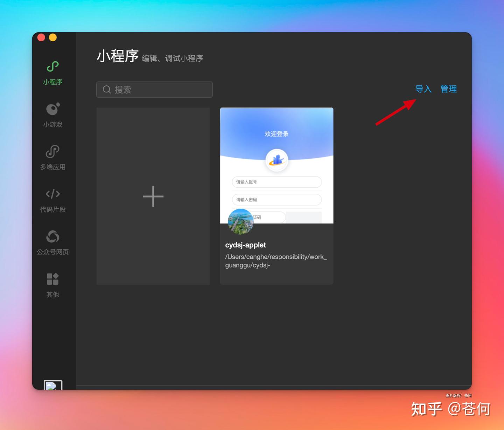Click the magnifier icon in search box
This screenshot has width=504, height=430.
pos(107,90)
